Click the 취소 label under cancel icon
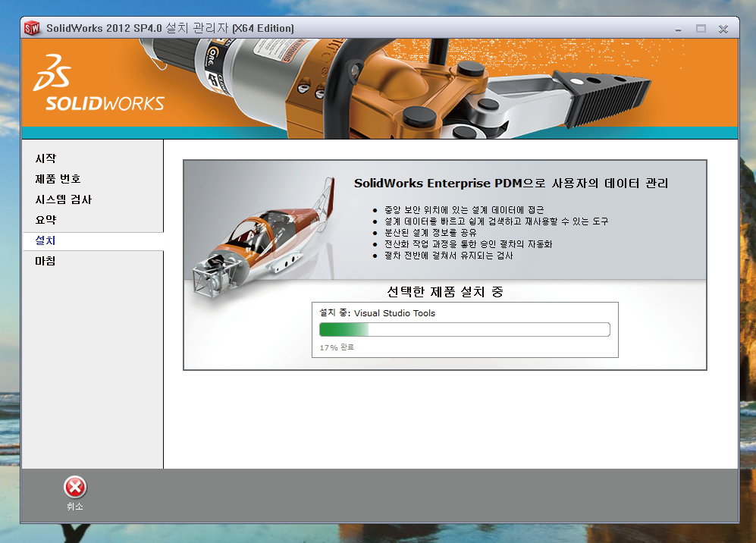Viewport: 756px width, 543px height. [75, 507]
